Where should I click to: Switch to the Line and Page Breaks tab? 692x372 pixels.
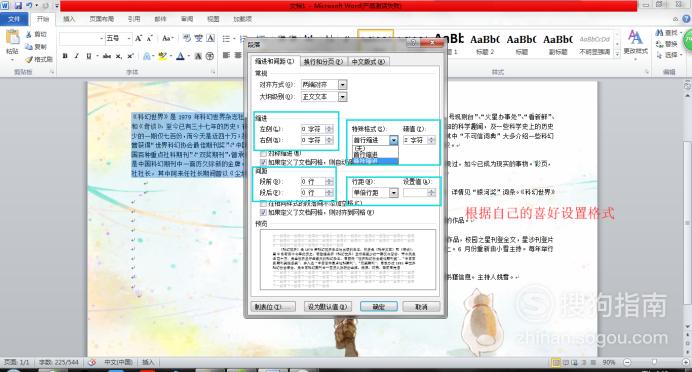pyautogui.click(x=323, y=62)
